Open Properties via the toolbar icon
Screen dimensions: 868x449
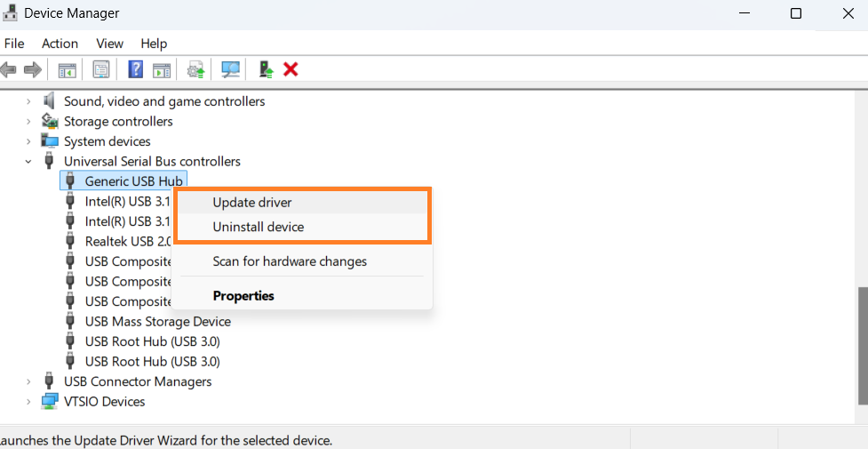click(x=101, y=69)
